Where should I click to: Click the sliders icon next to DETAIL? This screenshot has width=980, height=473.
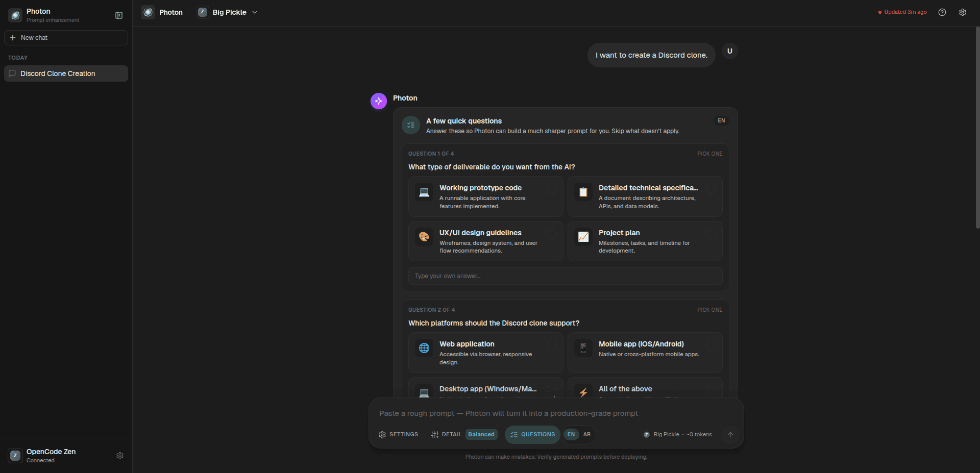[435, 435]
